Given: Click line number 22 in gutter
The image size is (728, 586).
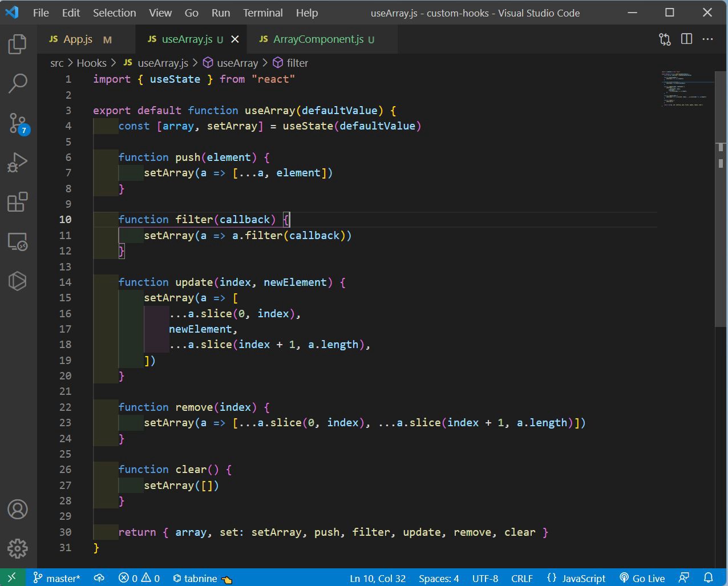Looking at the screenshot, I should [x=66, y=407].
